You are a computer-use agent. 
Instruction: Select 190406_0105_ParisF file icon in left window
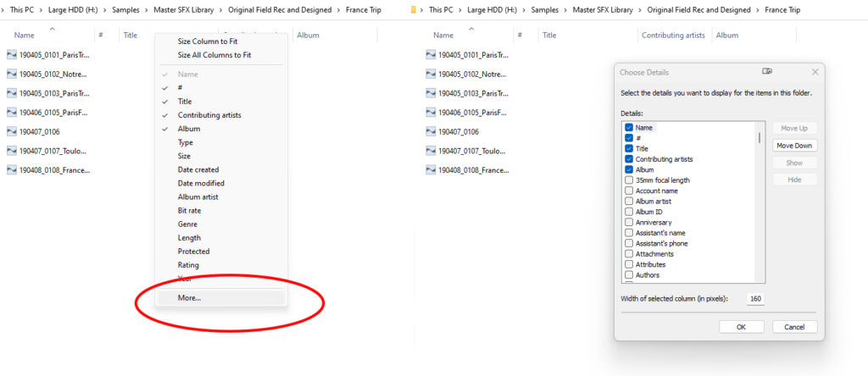pos(12,113)
